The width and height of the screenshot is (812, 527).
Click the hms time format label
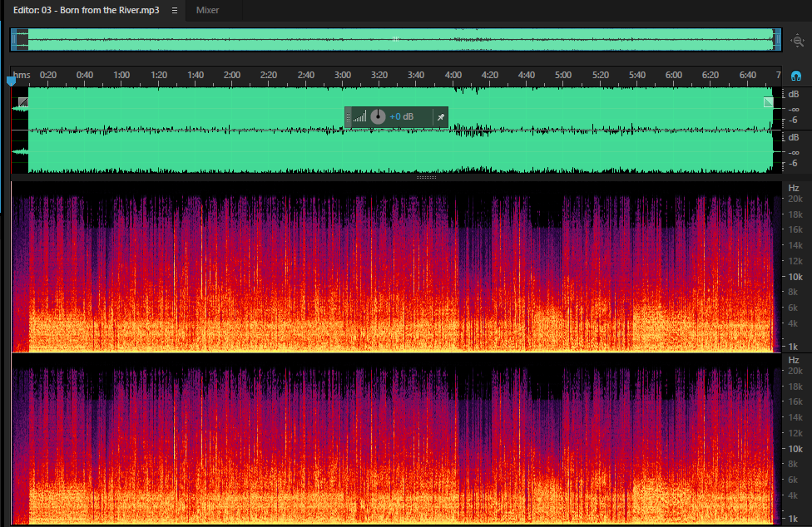pos(22,75)
